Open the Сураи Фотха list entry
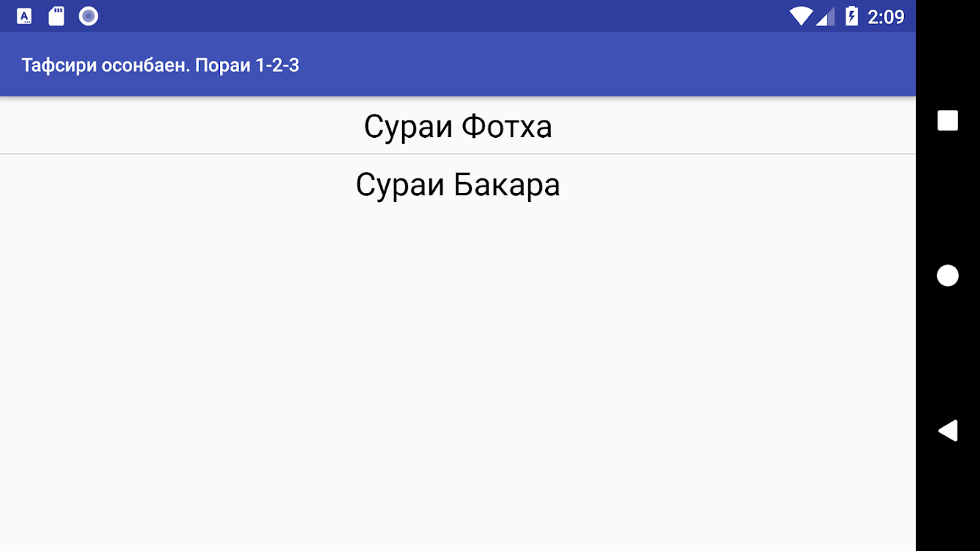 click(x=458, y=125)
